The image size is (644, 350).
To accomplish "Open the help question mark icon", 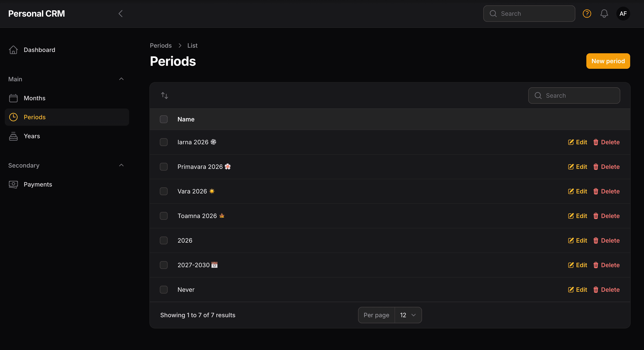I will click(587, 14).
